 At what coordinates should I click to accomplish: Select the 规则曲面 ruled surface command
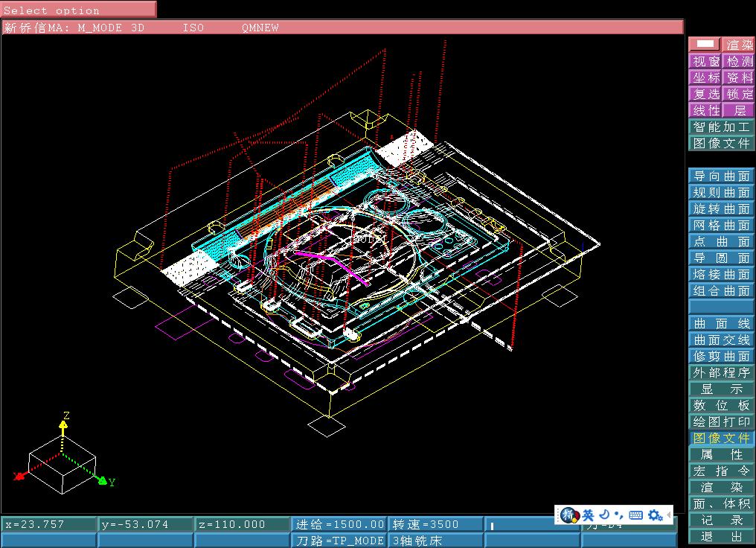point(721,193)
